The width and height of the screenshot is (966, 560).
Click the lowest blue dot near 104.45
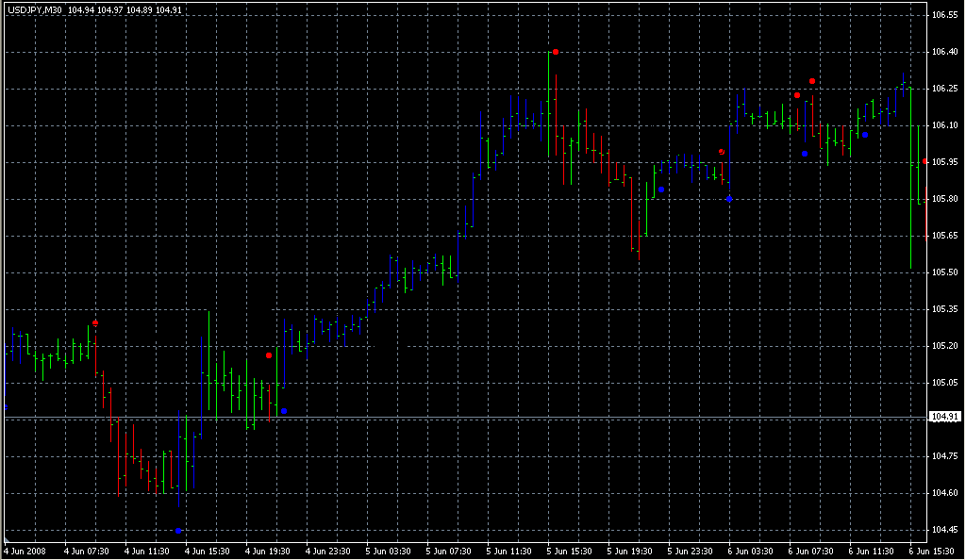pyautogui.click(x=178, y=531)
